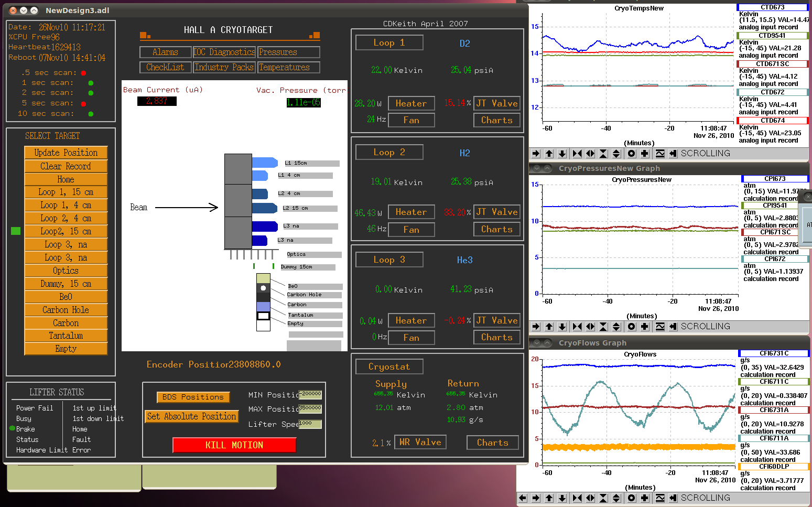Pan right in the CryoTempsNew graph toolbar
The width and height of the screenshot is (812, 507).
(536, 154)
